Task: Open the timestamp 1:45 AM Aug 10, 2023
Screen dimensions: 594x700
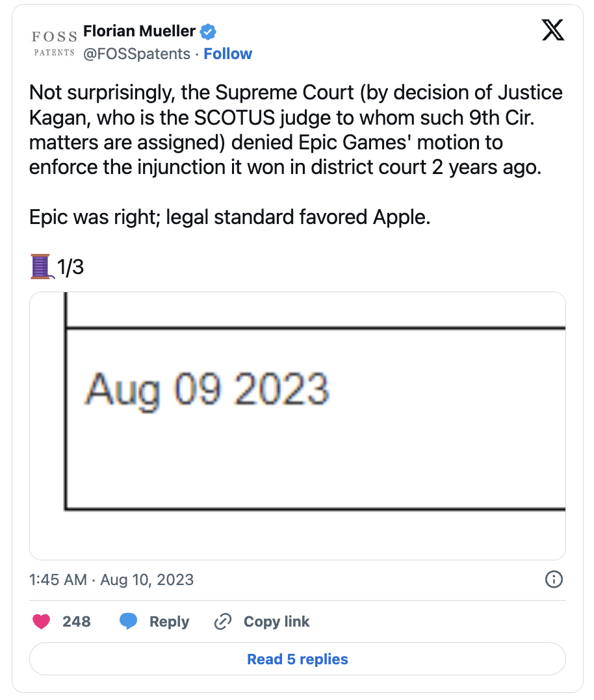Action: (x=111, y=579)
